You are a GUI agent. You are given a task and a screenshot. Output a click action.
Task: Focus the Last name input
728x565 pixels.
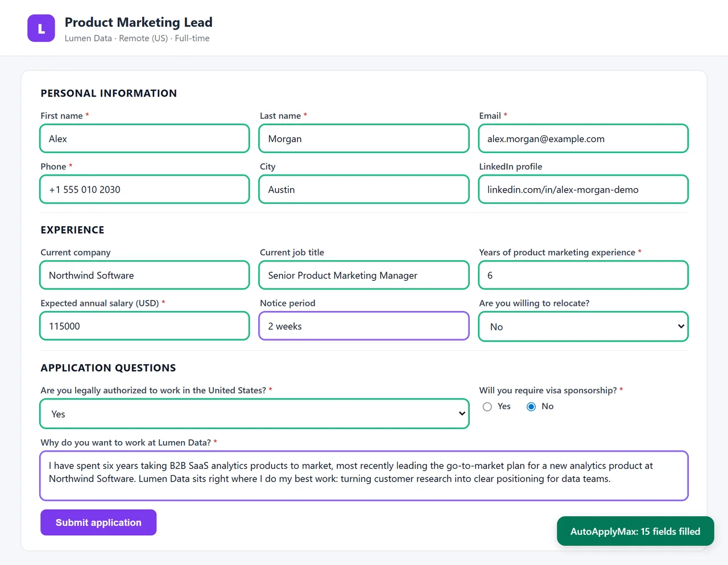coord(364,139)
